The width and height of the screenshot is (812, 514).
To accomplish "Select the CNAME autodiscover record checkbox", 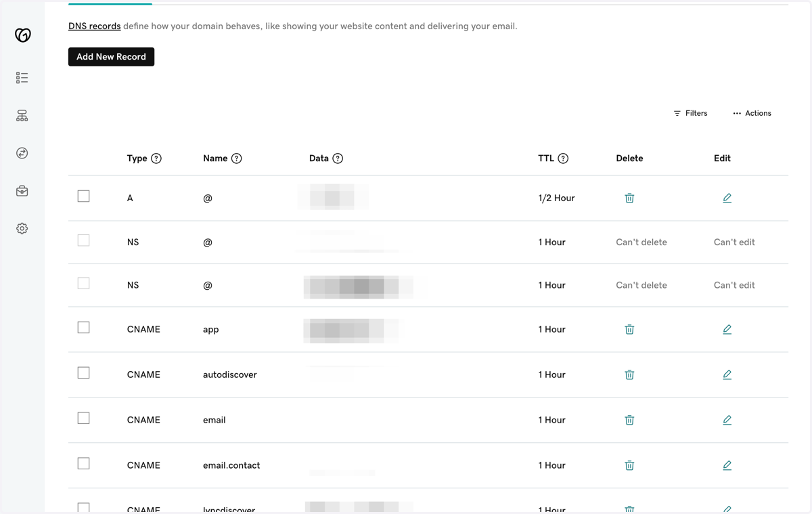I will 83,373.
